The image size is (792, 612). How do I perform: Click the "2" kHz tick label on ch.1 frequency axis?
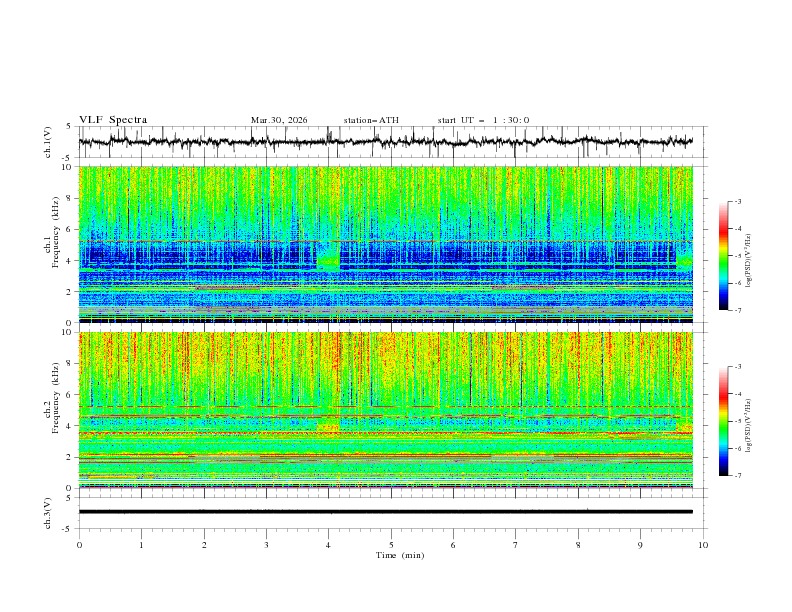[x=70, y=291]
